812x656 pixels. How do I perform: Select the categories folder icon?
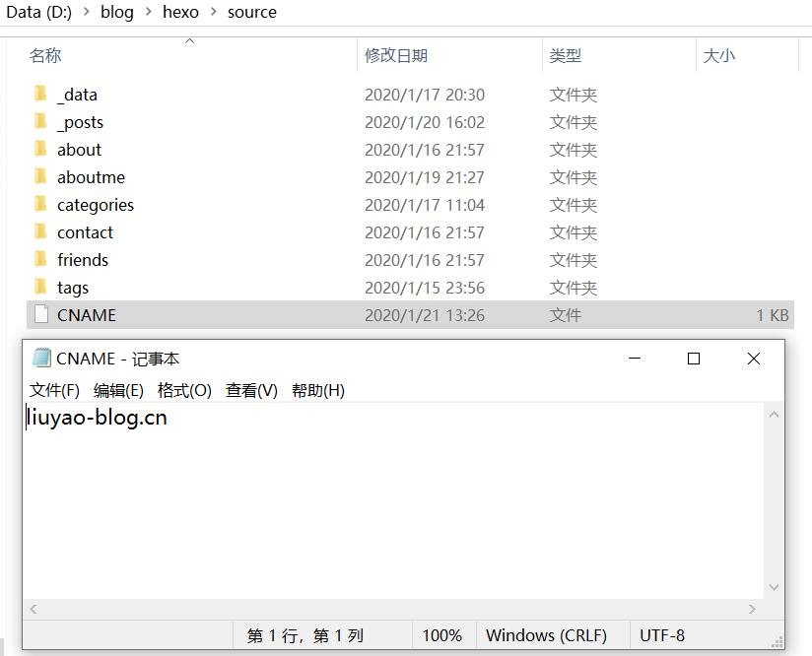click(x=41, y=204)
